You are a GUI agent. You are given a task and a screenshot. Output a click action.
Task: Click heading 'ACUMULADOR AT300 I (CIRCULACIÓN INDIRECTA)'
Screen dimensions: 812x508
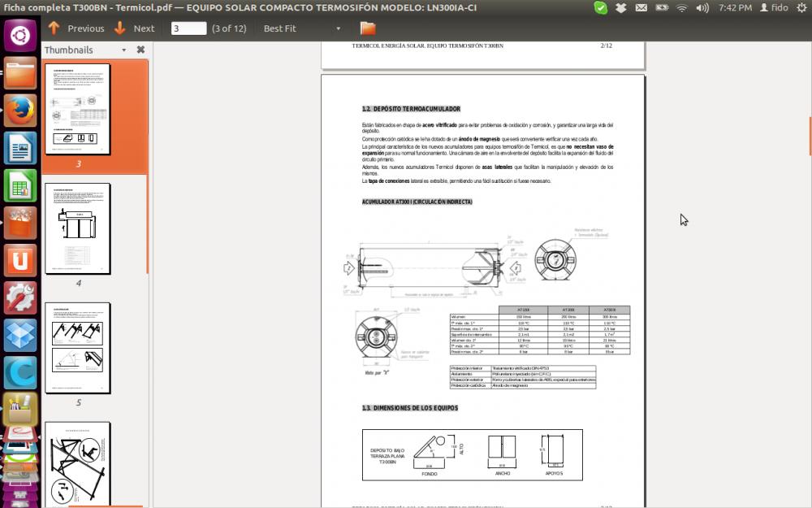[x=417, y=202]
